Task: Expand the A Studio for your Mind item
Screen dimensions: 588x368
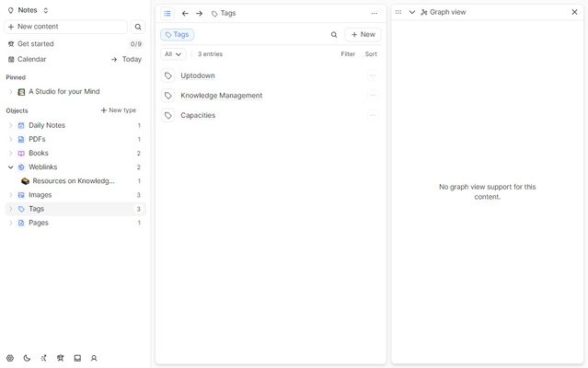Action: [x=10, y=91]
